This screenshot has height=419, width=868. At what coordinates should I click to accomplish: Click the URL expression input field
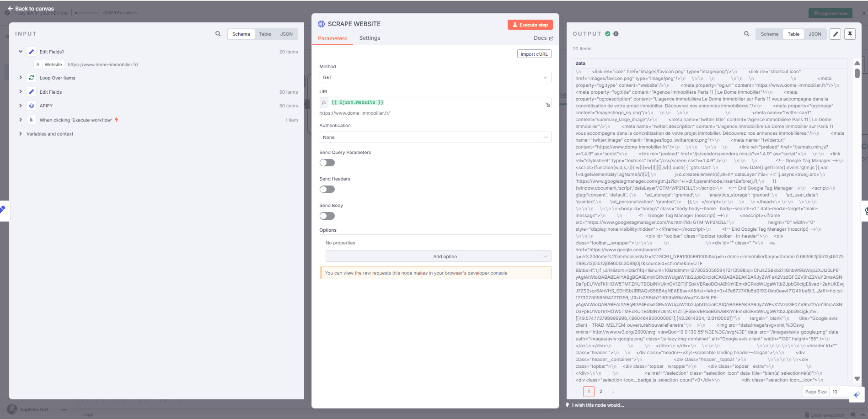[437, 102]
